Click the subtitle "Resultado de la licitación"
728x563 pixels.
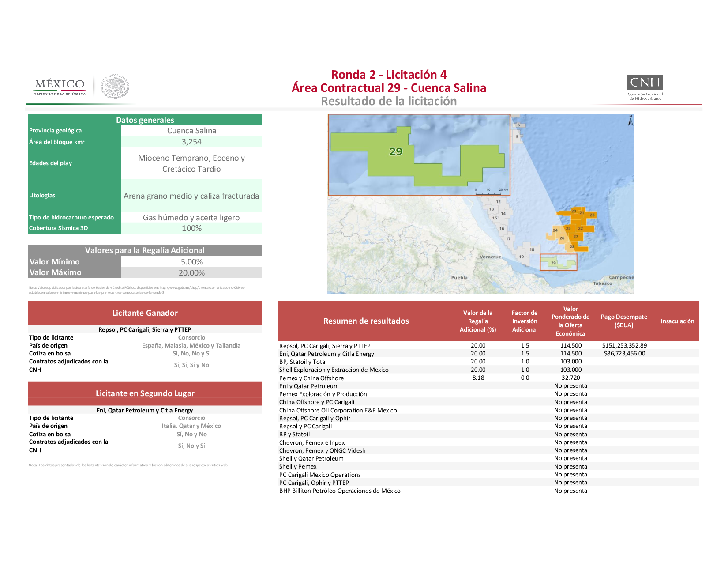[x=389, y=101]
